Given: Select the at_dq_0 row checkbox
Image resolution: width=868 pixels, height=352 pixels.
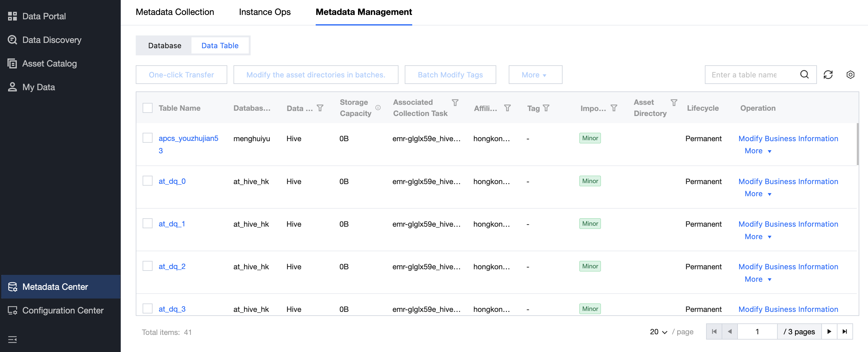Looking at the screenshot, I should pyautogui.click(x=148, y=181).
